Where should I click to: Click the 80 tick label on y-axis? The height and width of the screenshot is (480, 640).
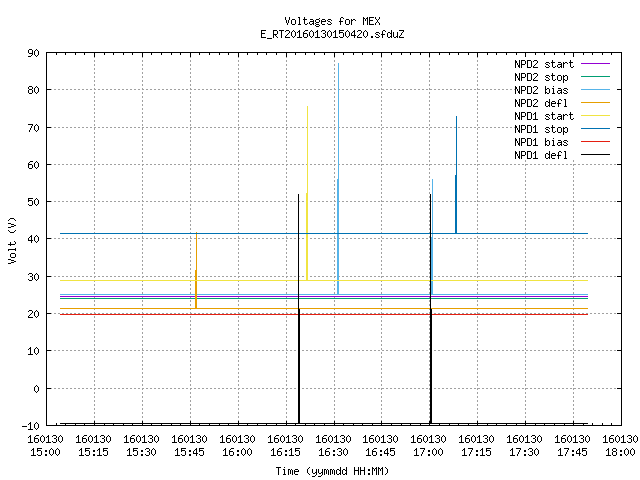coord(34,90)
